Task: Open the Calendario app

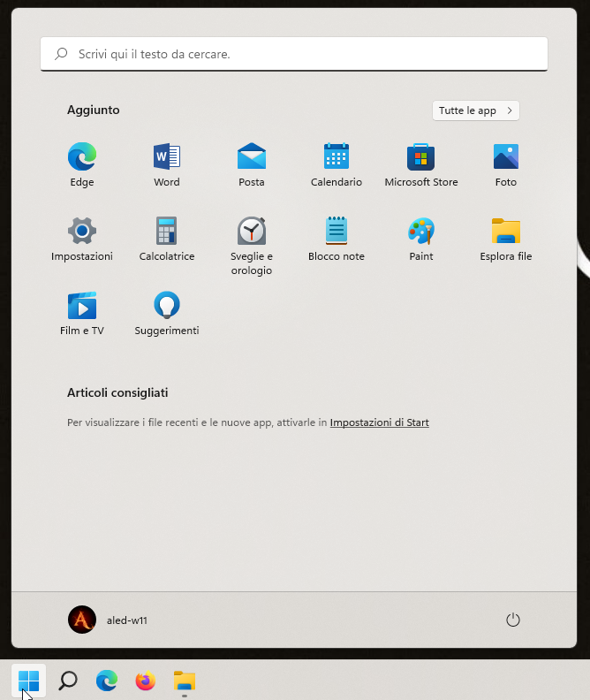Action: point(337,164)
